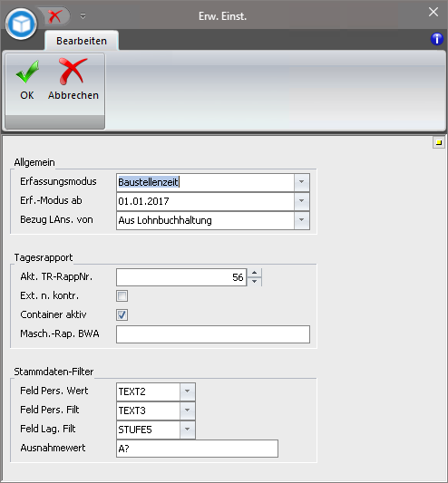Viewport: 448px width, 483px height.
Task: Open the Feld Pers. Wert dropdown
Action: (187, 391)
